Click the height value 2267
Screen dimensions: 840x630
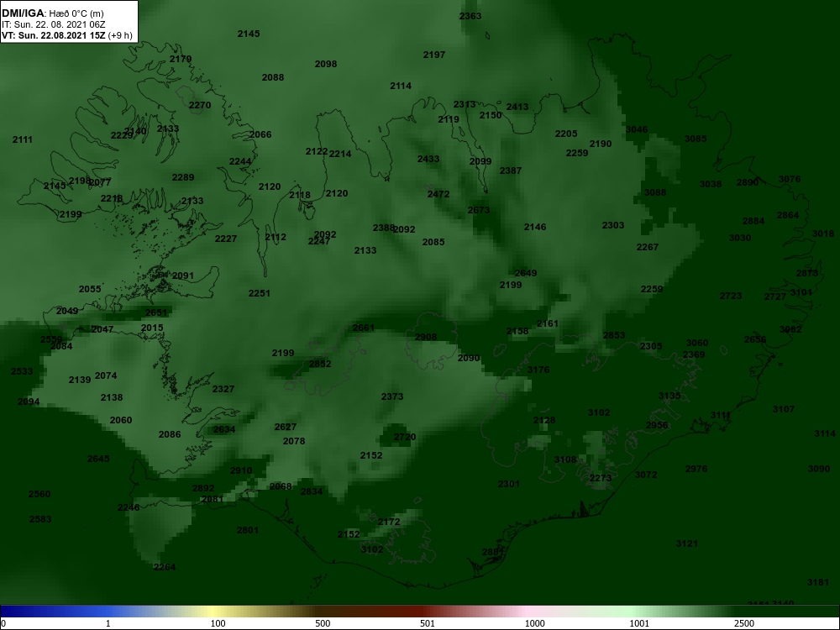[x=648, y=247]
